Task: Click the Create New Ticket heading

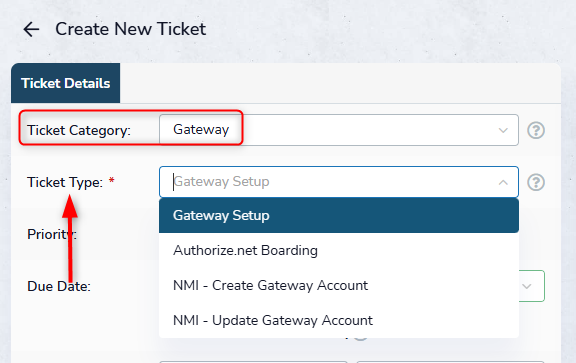Action: [130, 29]
